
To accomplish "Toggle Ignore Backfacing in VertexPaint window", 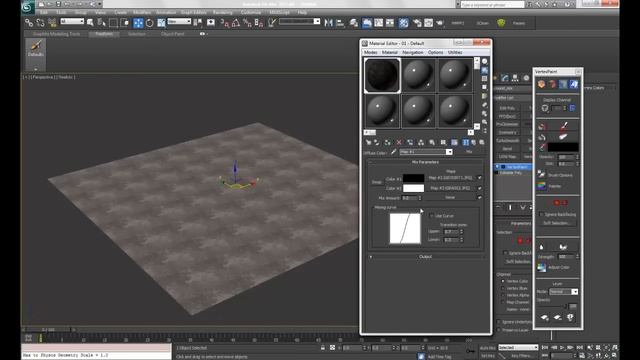I will [x=541, y=214].
